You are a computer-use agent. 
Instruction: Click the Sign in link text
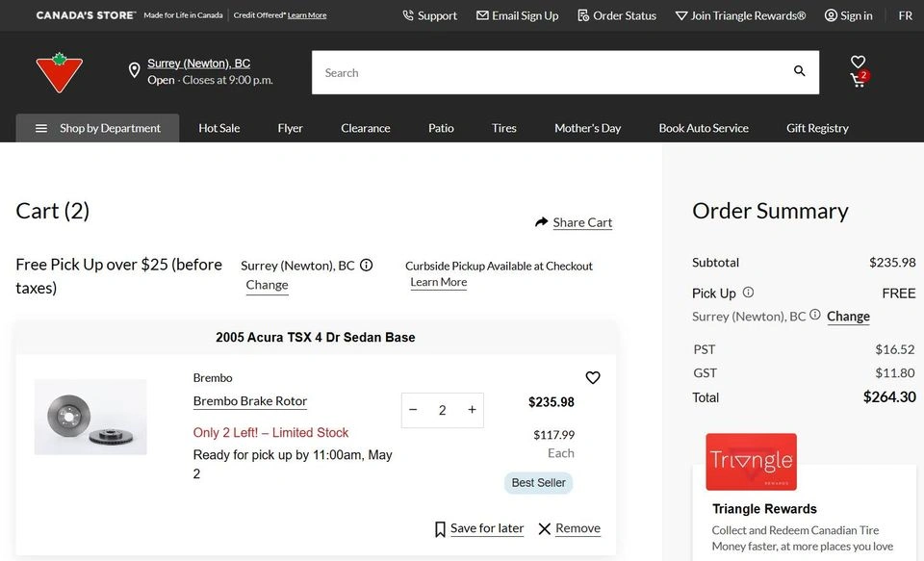tap(857, 15)
